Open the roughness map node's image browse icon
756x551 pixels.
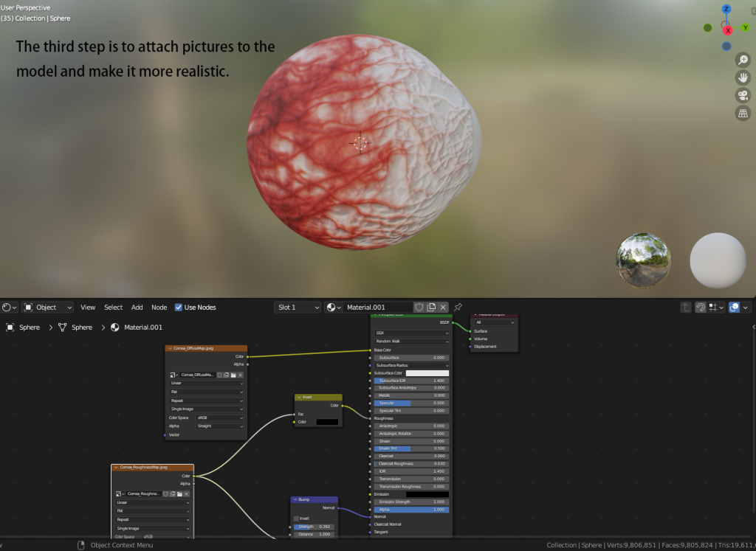[120, 493]
